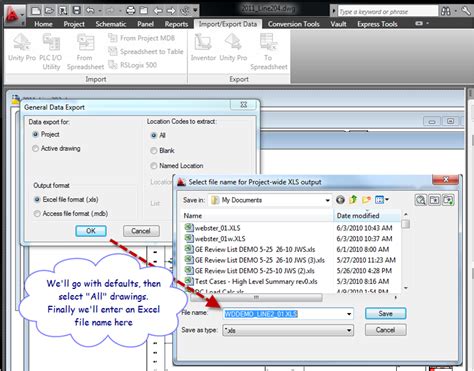
Task: Select the Named Location radio button
Action: tap(154, 166)
